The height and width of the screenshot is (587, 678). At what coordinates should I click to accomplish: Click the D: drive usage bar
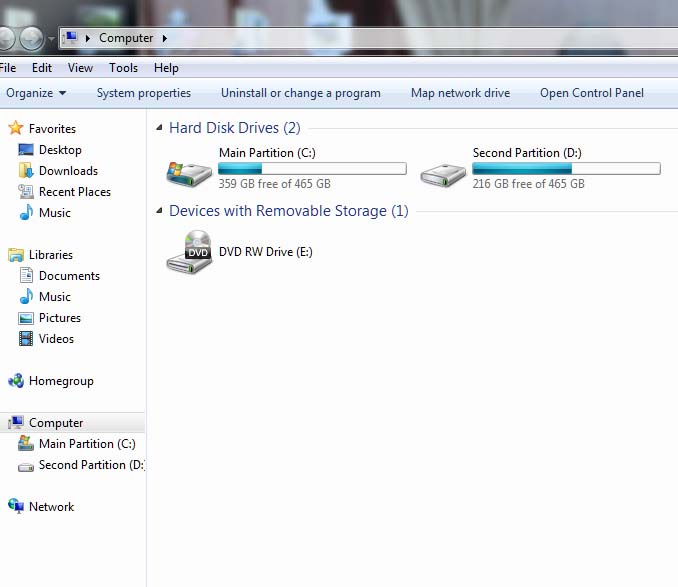click(x=566, y=168)
